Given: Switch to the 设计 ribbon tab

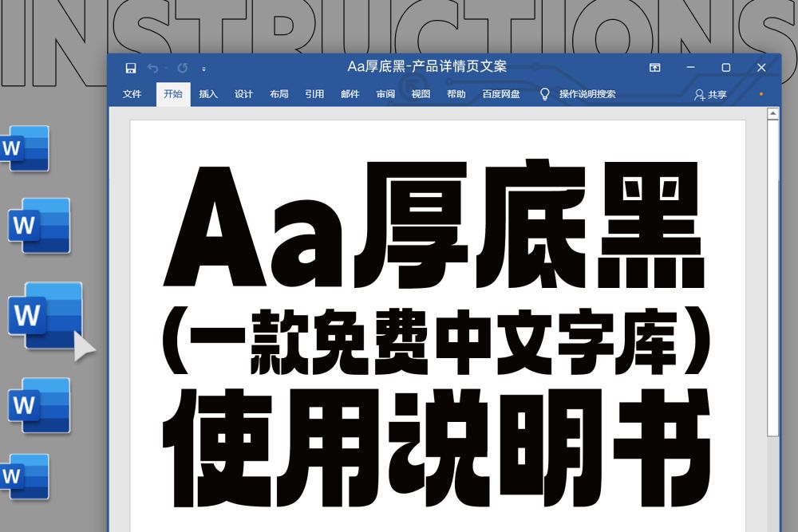Looking at the screenshot, I should [x=243, y=93].
